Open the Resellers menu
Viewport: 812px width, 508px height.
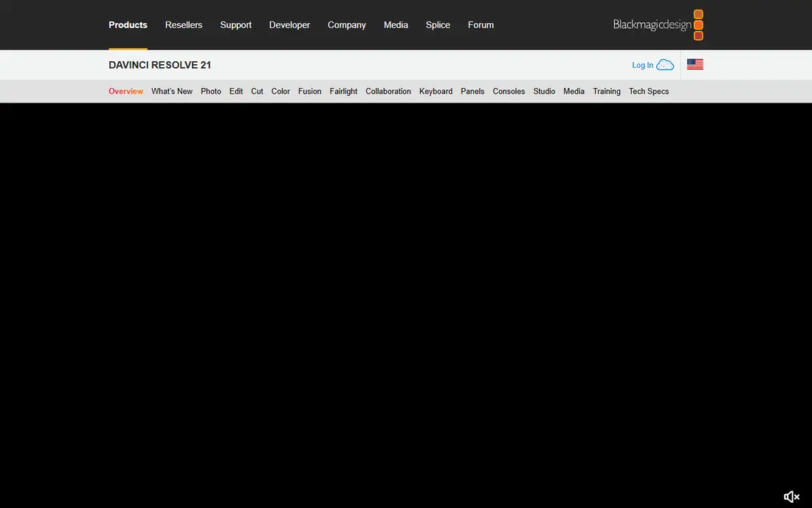click(x=184, y=25)
